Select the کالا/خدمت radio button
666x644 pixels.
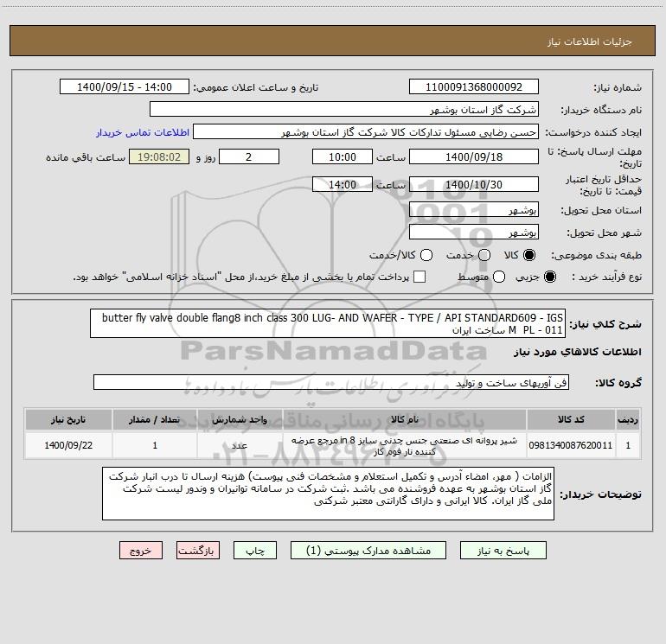[426, 255]
